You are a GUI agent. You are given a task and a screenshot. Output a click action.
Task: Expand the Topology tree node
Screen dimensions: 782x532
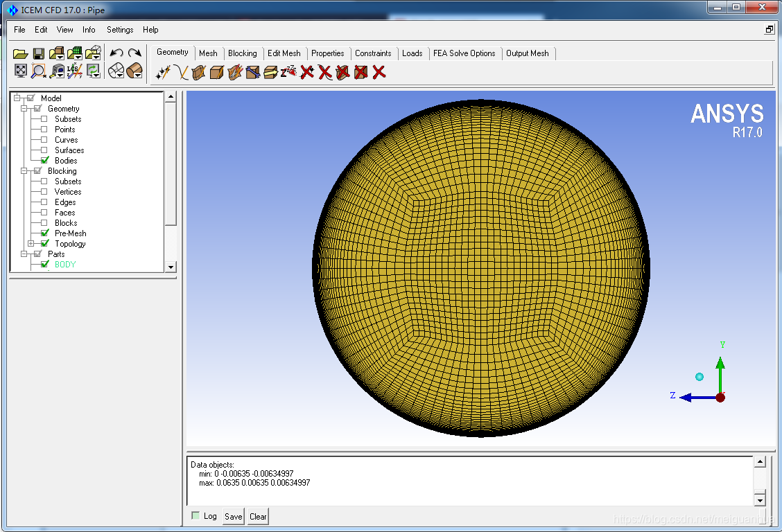click(x=31, y=244)
